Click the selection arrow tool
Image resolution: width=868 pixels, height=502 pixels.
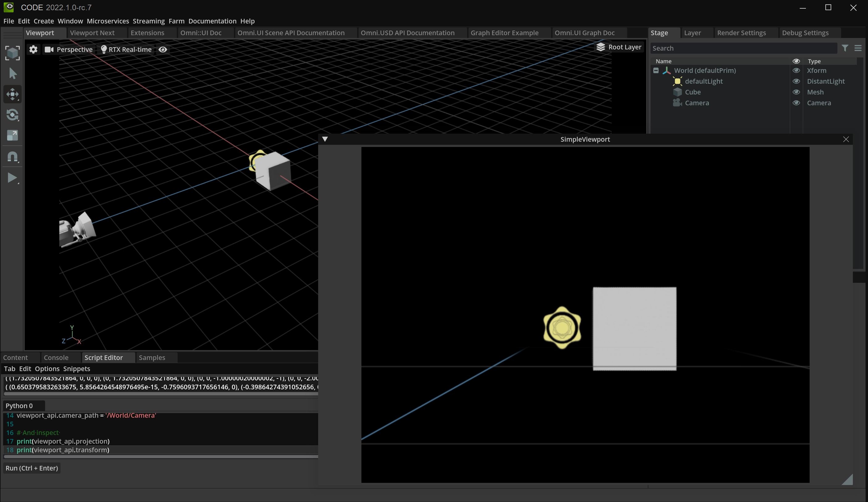pos(12,73)
